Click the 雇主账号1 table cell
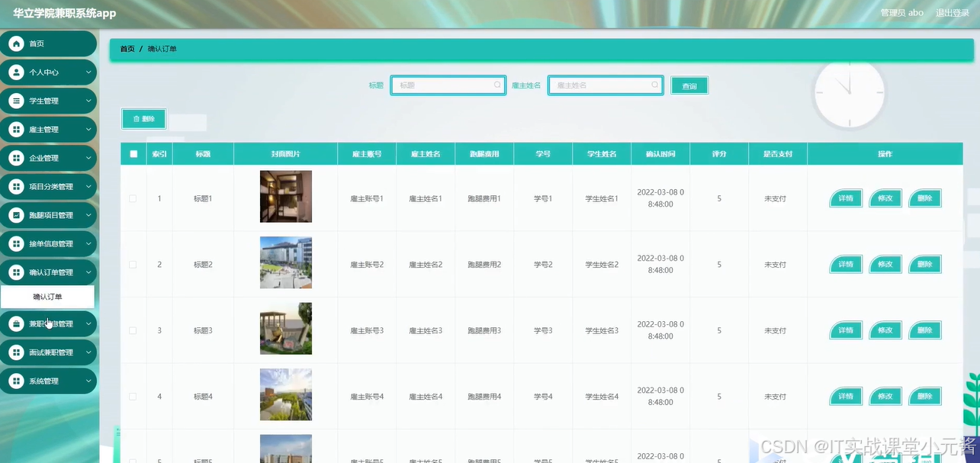 click(367, 198)
